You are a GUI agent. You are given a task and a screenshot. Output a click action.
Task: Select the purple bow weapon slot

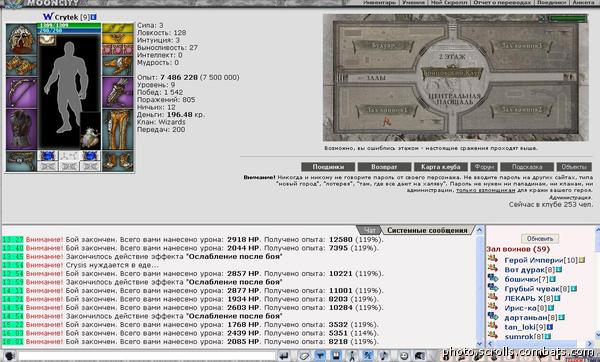click(x=21, y=92)
